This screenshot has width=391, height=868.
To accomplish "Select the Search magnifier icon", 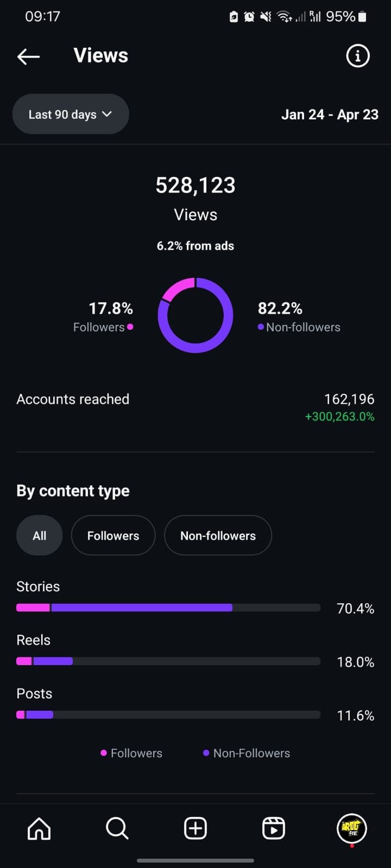I will (x=117, y=828).
